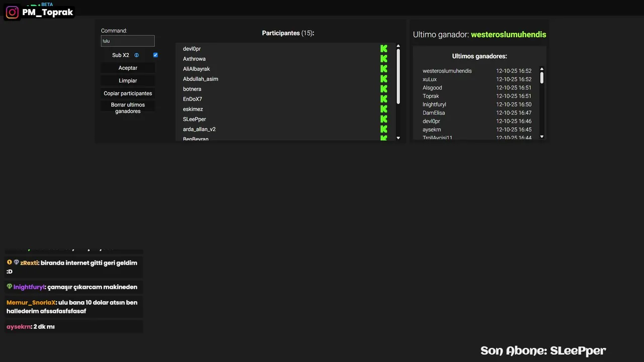The height and width of the screenshot is (362, 644).
Task: Click winner row aysekrn
Action: pyautogui.click(x=477, y=130)
